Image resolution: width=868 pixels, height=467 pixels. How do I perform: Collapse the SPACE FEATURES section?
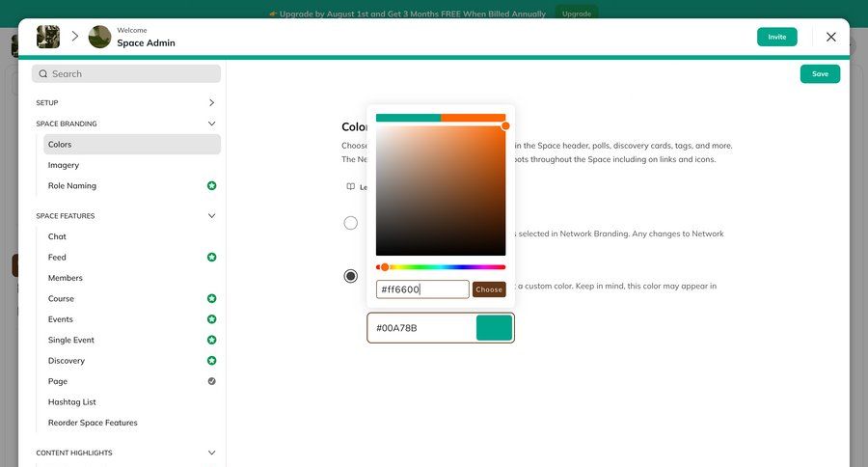pos(126,215)
